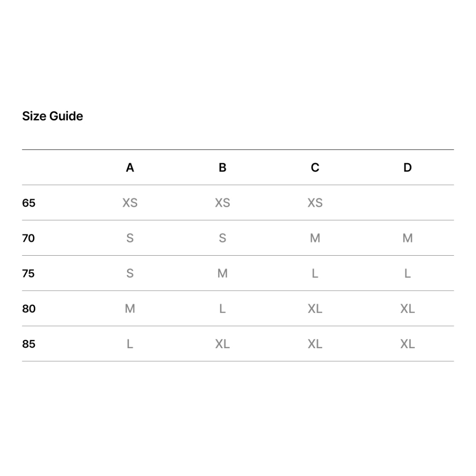Select XS cell for 65 C
Viewport: 476px width, 476px height.
(315, 203)
